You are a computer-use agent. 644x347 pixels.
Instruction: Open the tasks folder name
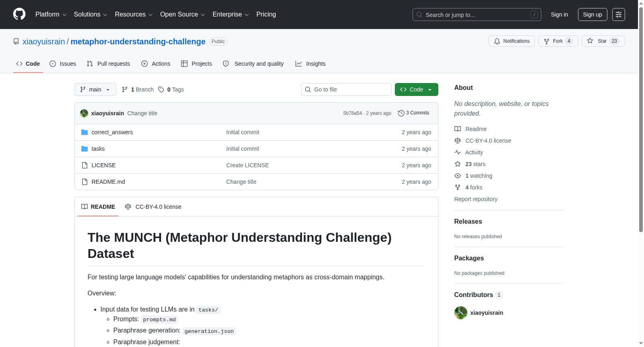[x=98, y=149]
